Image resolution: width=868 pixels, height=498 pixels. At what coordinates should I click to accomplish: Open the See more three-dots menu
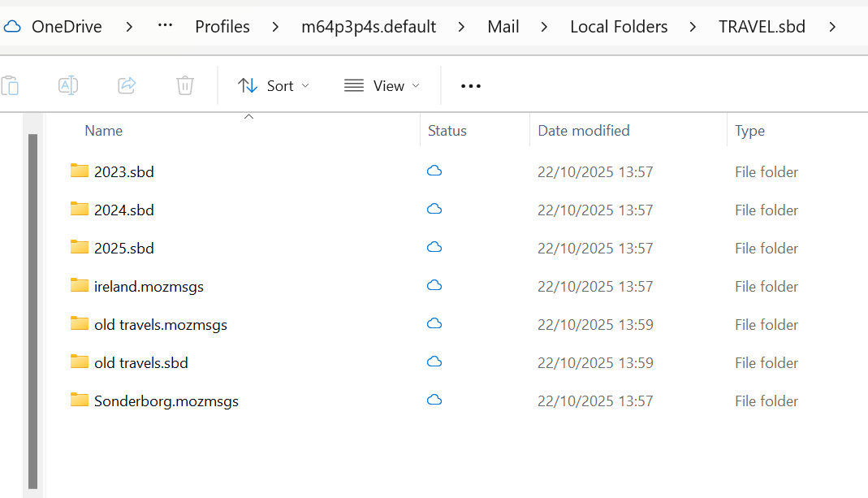click(x=471, y=85)
